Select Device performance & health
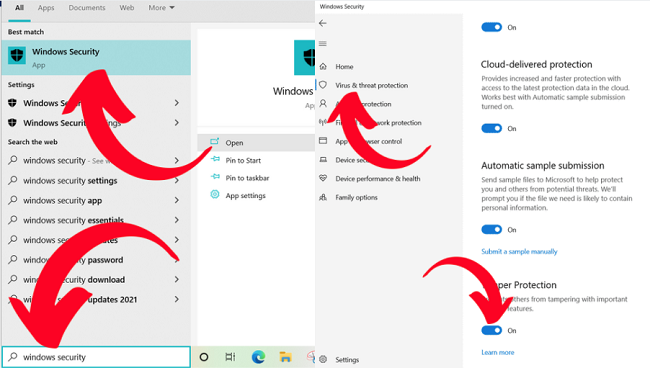 click(378, 179)
